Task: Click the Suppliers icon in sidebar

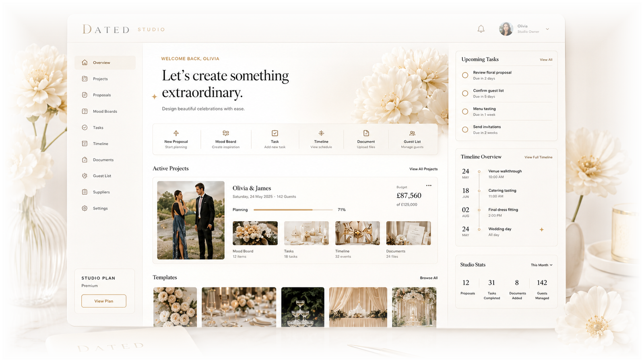Action: [85, 192]
